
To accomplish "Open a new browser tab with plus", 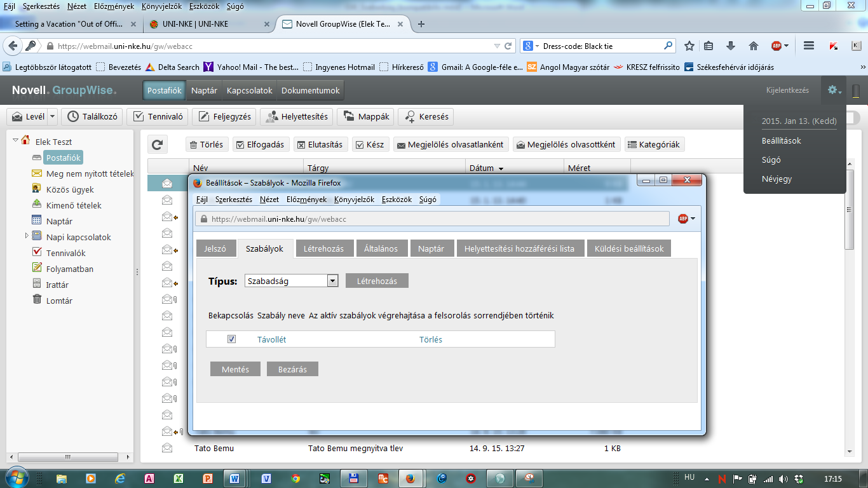I will (421, 24).
